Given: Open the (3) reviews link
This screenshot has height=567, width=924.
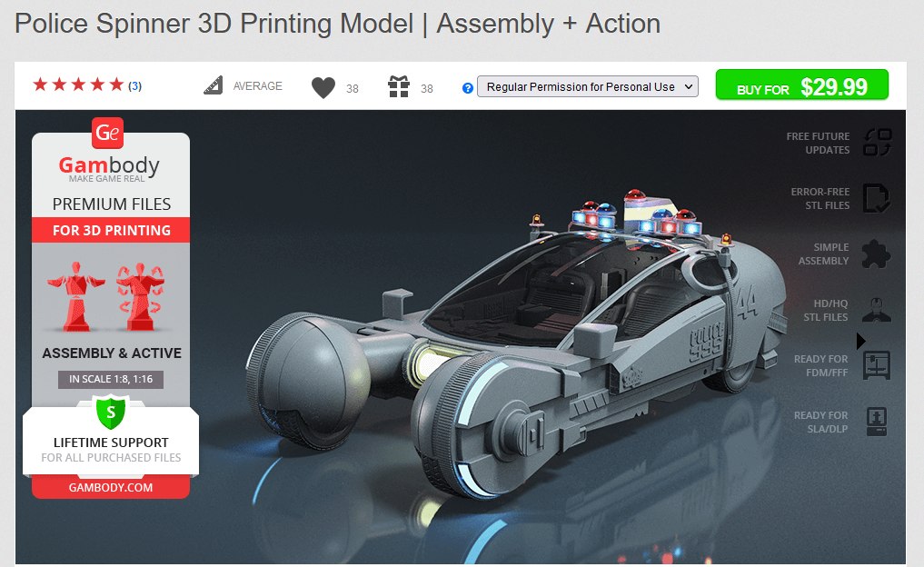Looking at the screenshot, I should 135,86.
